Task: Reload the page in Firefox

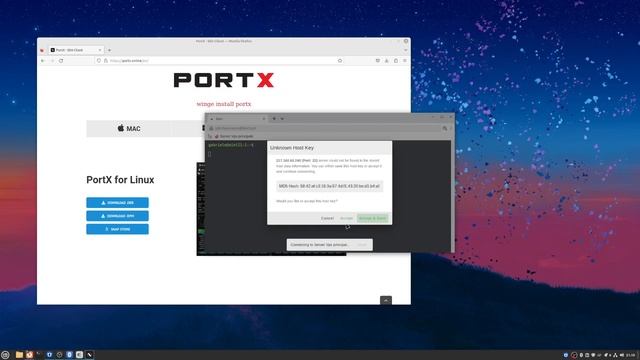Action: (x=61, y=60)
